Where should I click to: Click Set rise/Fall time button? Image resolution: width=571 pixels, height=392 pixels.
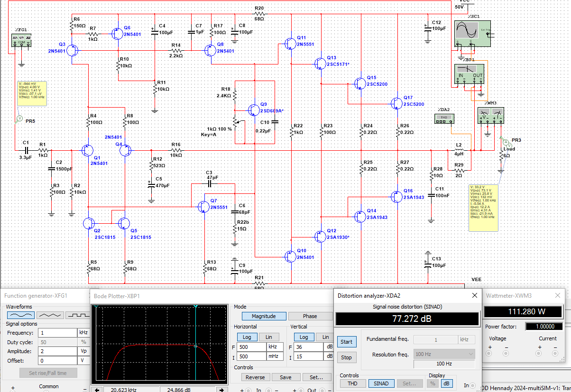48,373
